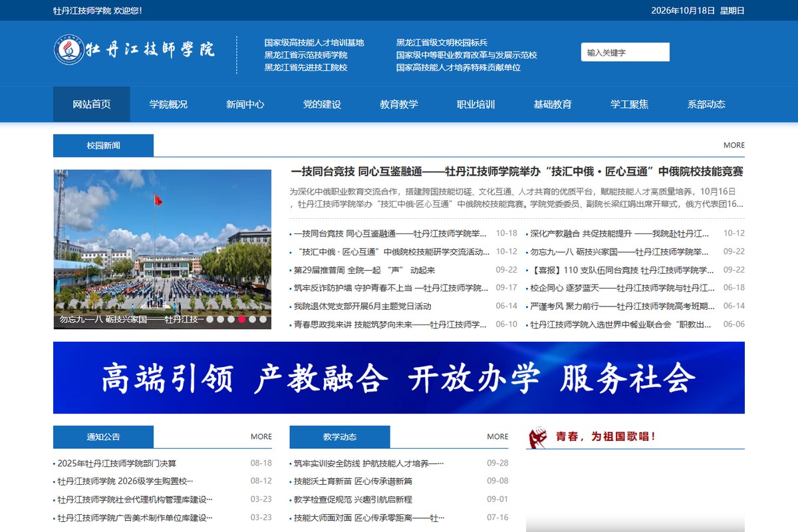This screenshot has width=798, height=532.
Task: Click MORE in the 校园新闻 section
Action: point(734,145)
